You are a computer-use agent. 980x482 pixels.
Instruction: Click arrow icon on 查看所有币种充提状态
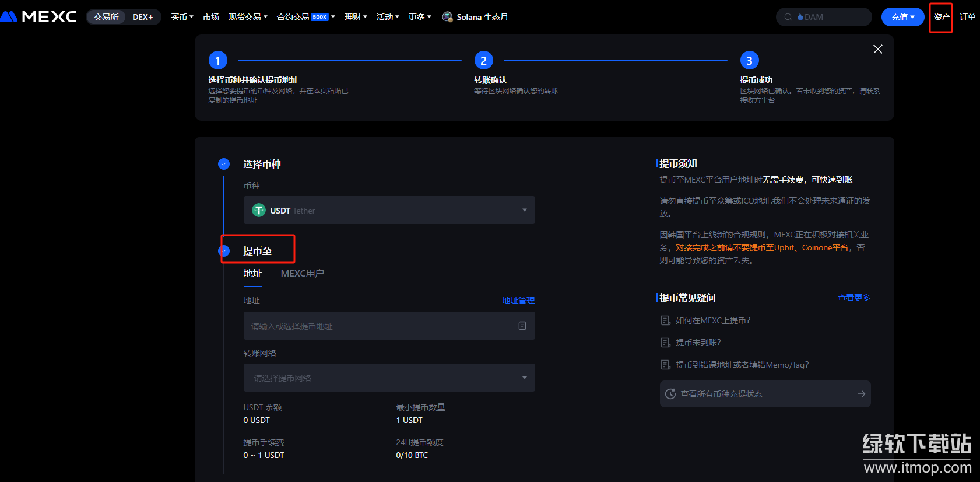coord(861,394)
